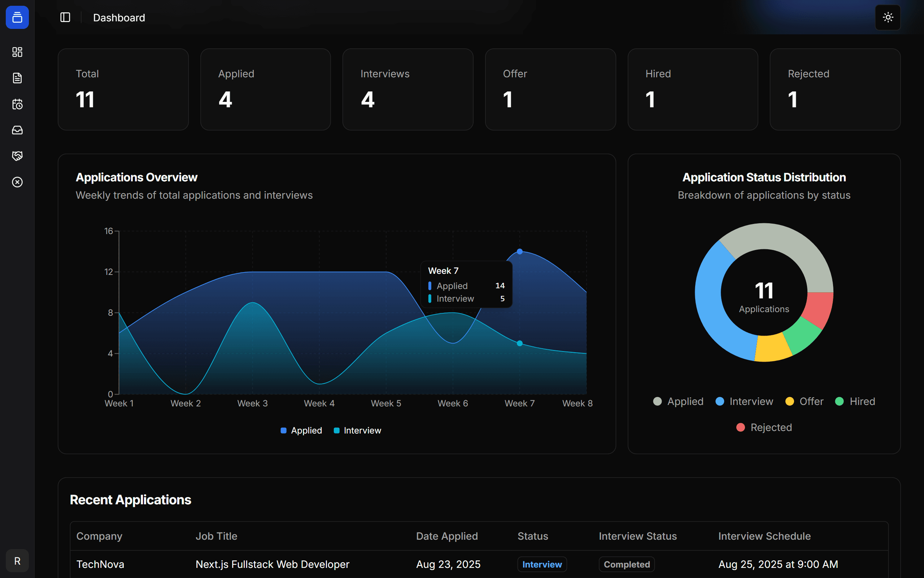Screen dimensions: 924x578
Task: Open the document applications icon in sidebar
Action: [17, 78]
